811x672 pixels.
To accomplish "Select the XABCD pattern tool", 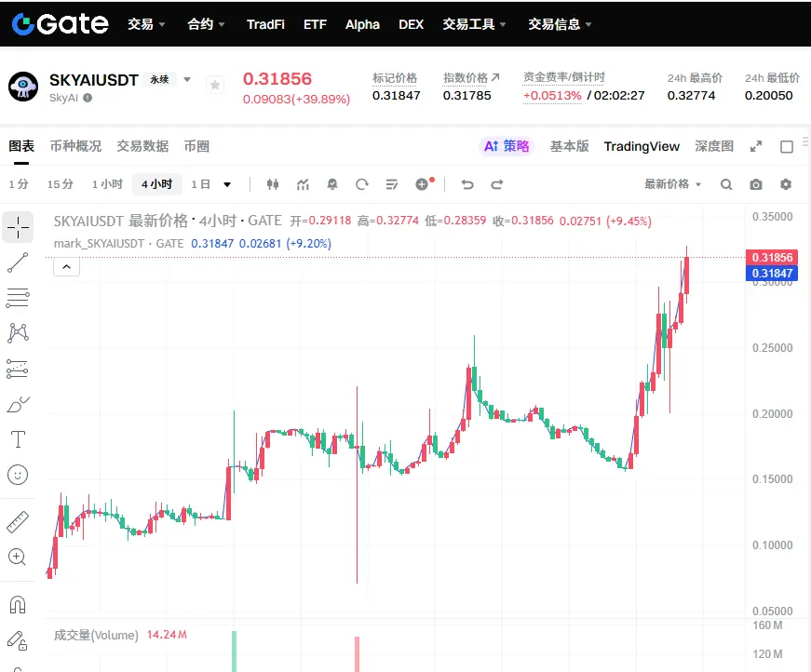I will [x=18, y=333].
